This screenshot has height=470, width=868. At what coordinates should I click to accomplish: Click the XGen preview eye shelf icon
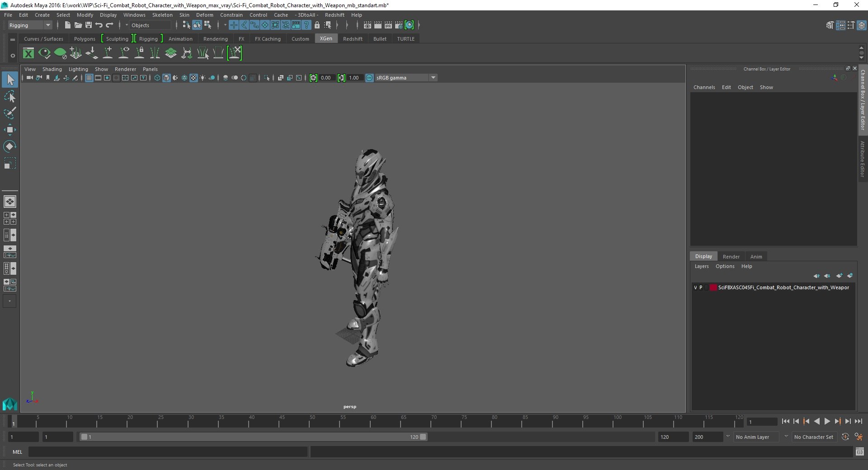point(44,53)
